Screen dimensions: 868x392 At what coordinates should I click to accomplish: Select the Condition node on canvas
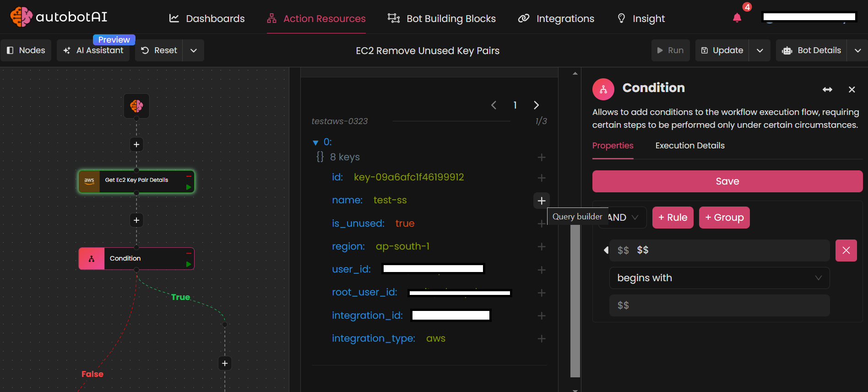pos(136,259)
